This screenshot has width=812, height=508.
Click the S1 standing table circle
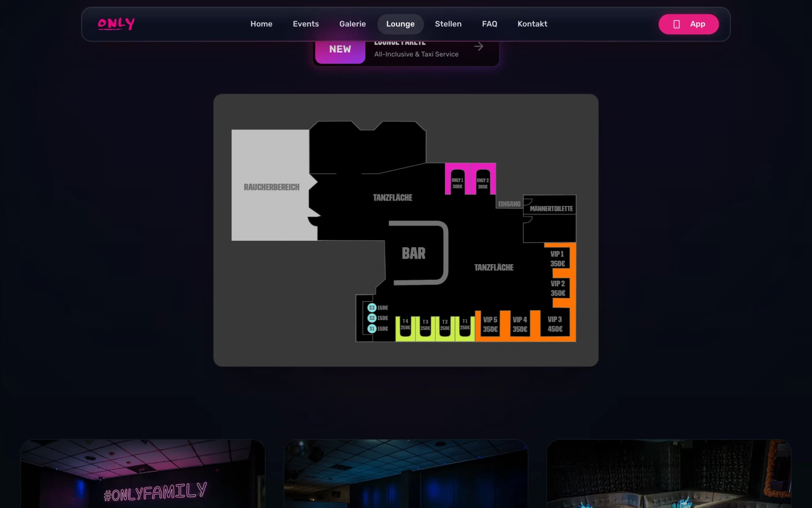click(372, 329)
